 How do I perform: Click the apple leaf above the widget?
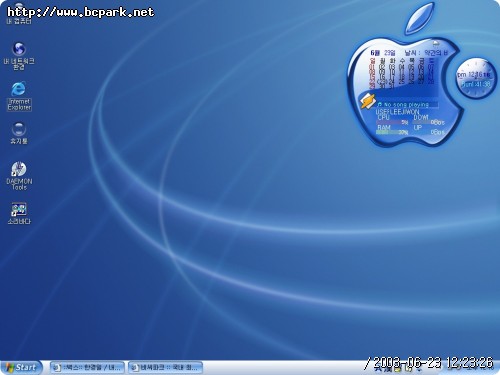pos(420,18)
